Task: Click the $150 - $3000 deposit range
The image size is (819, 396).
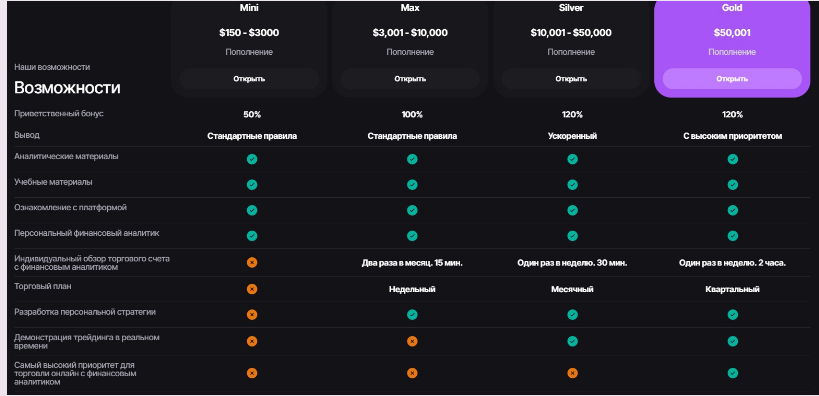Action: click(249, 33)
